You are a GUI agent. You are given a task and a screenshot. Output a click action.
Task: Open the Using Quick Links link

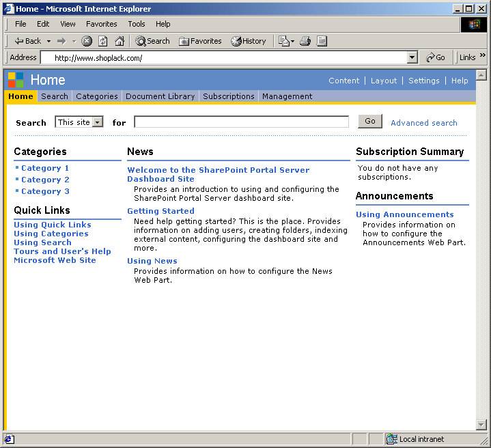[53, 225]
